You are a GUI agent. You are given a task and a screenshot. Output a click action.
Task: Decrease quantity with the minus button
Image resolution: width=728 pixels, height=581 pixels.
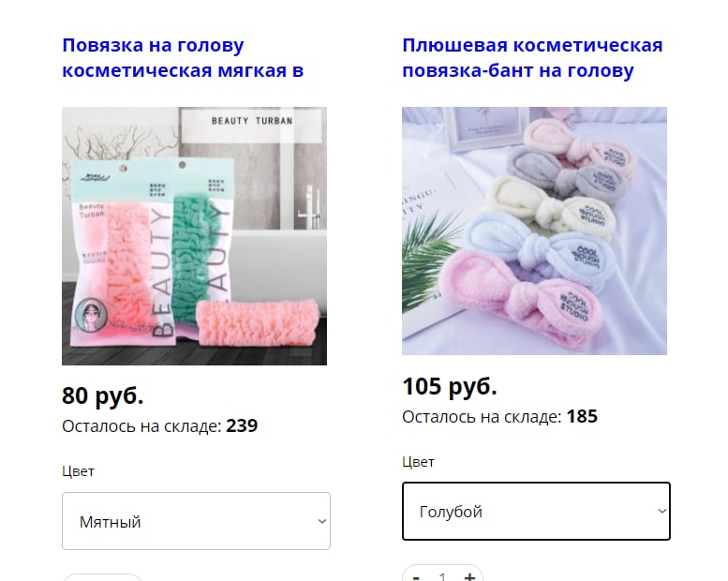pyautogui.click(x=416, y=576)
